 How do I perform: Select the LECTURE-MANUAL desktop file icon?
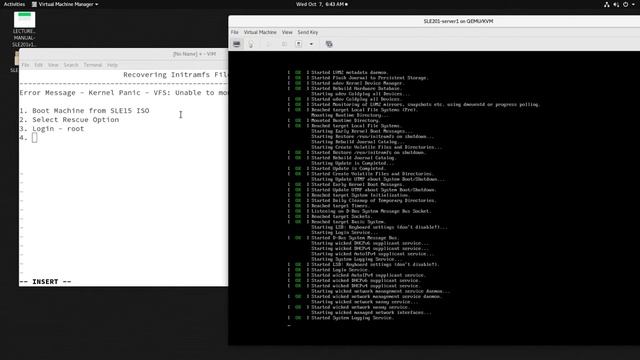coord(24,29)
